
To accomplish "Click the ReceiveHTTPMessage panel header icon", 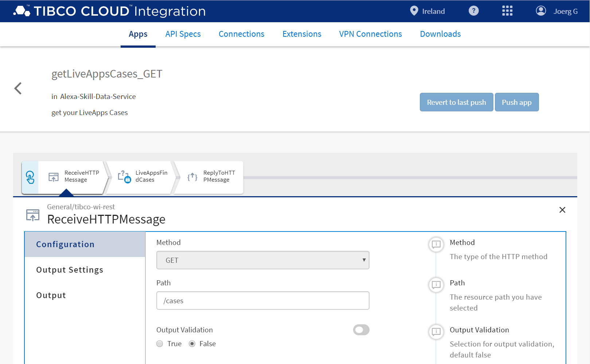I will (33, 215).
